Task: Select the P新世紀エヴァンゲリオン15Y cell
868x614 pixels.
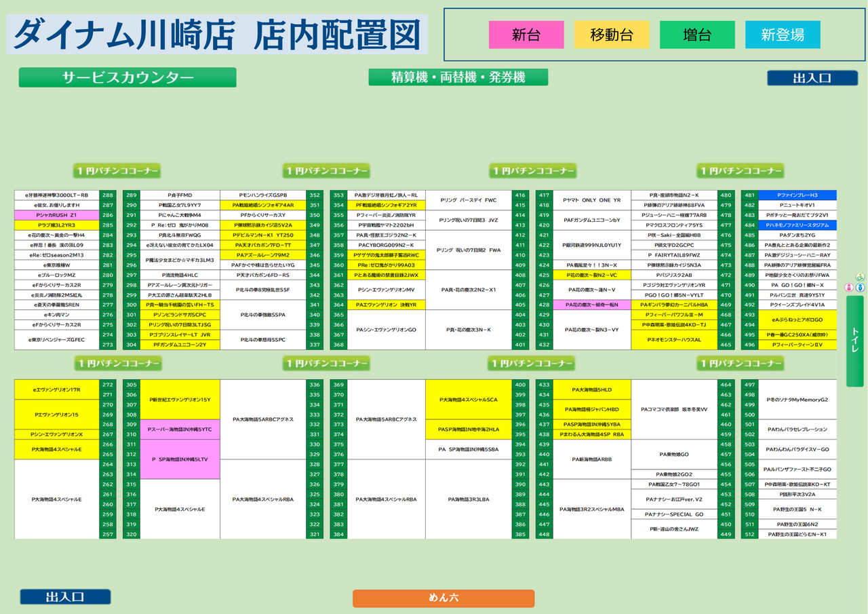Action: click(180, 400)
